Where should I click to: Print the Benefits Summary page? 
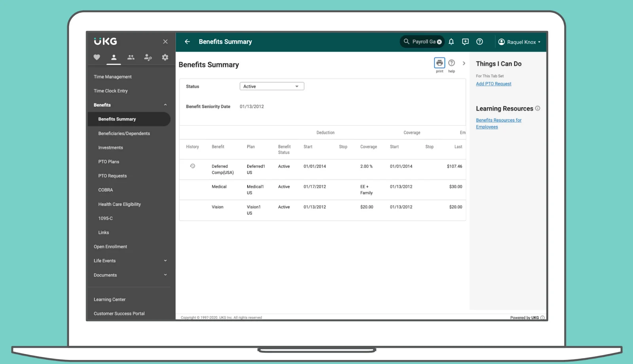(440, 63)
